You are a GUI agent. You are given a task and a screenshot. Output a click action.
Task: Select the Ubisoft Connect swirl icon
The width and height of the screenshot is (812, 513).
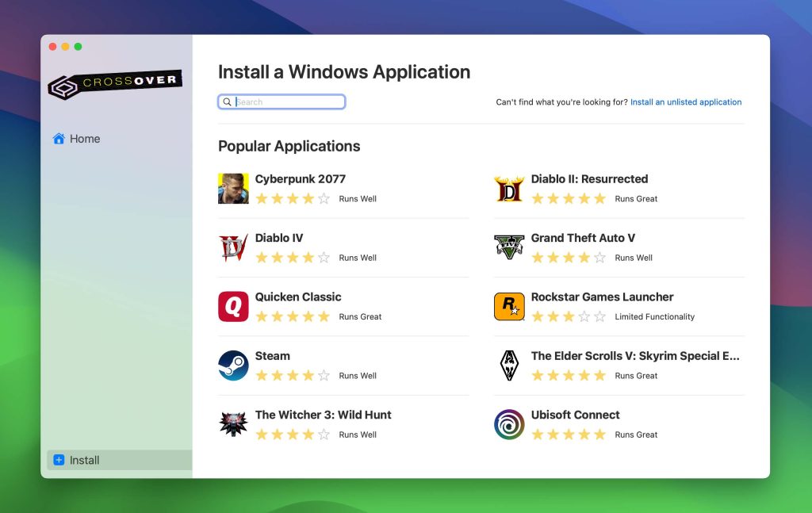click(x=509, y=424)
